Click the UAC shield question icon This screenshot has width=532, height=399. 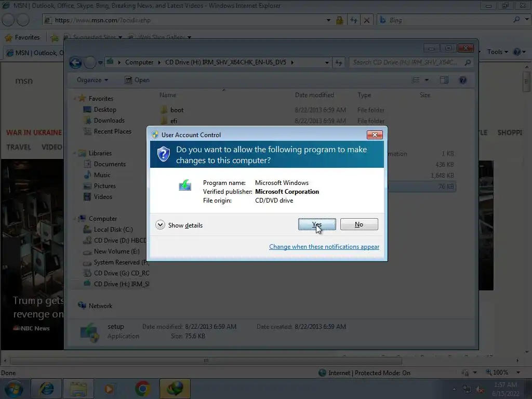(x=163, y=154)
